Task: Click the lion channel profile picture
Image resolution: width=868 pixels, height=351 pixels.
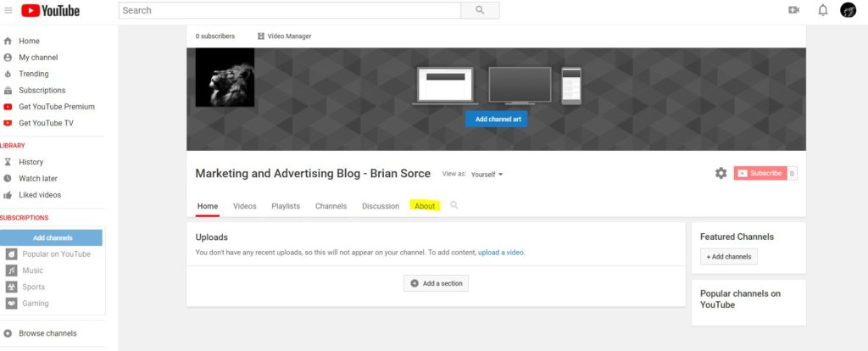Action: coord(225,77)
